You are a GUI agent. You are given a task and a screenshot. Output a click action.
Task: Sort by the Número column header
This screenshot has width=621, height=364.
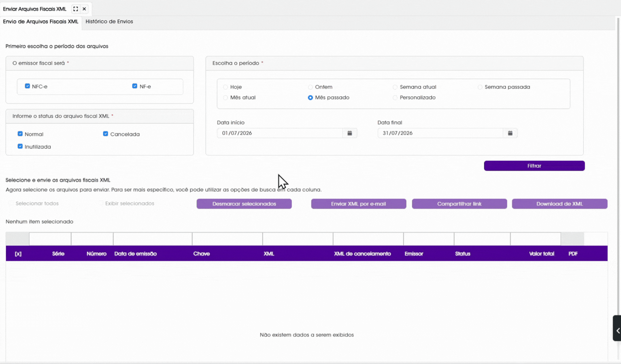tap(96, 254)
